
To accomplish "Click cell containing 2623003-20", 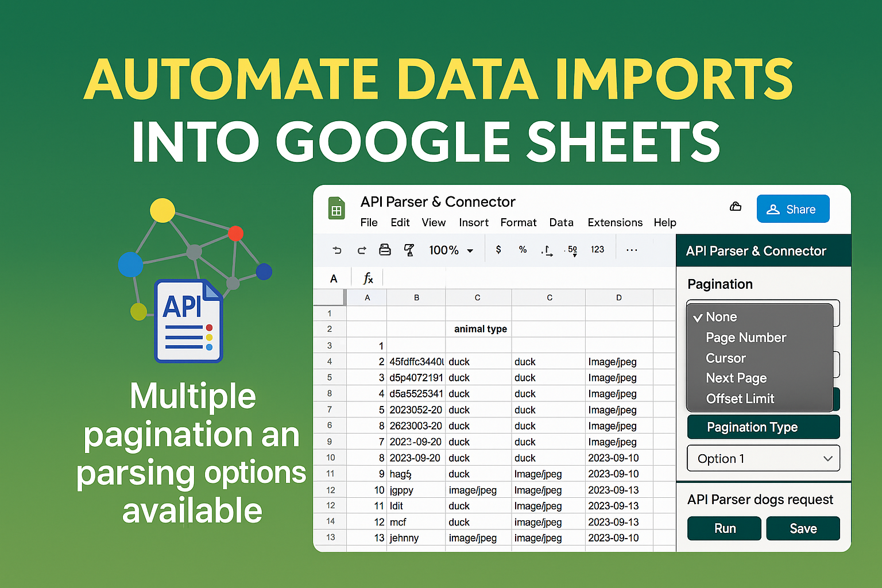I will (x=416, y=426).
